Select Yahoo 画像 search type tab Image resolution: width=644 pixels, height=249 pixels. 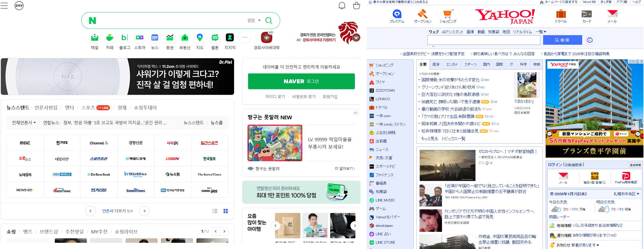[470, 32]
